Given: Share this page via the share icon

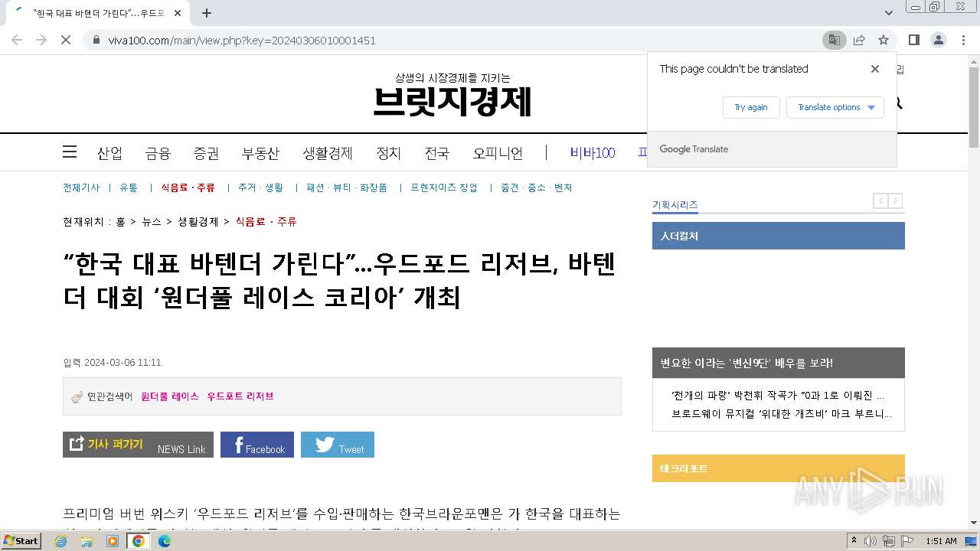Looking at the screenshot, I should [x=859, y=40].
